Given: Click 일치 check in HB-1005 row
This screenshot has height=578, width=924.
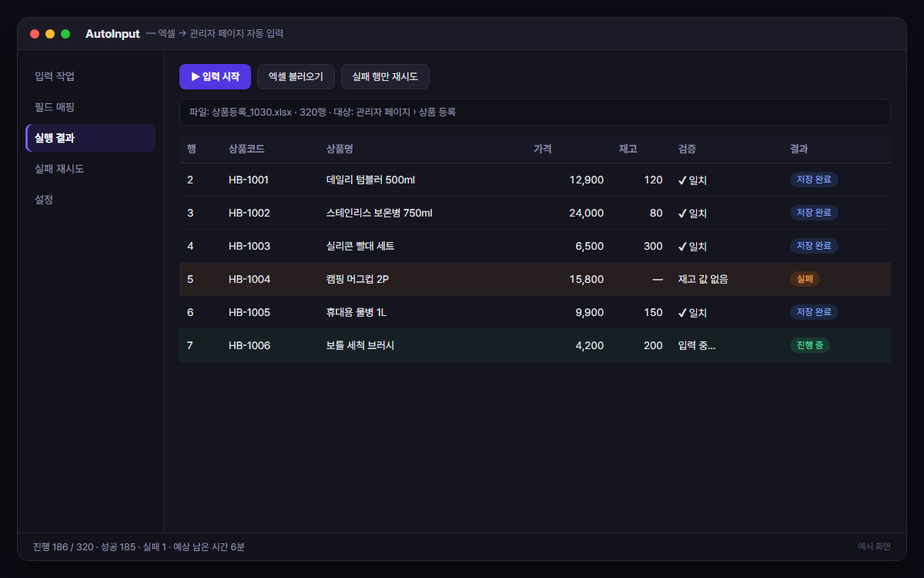Looking at the screenshot, I should [692, 312].
